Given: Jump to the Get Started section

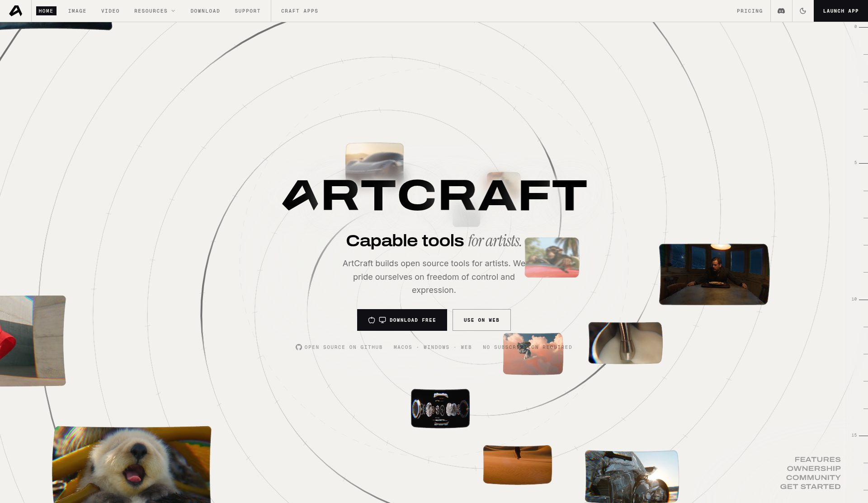Looking at the screenshot, I should 810,486.
